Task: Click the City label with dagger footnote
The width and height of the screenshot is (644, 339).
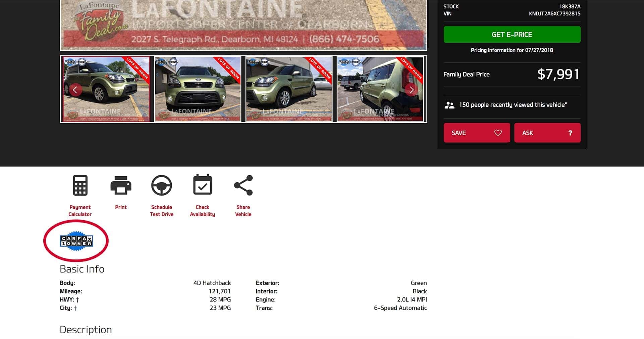Action: point(68,308)
